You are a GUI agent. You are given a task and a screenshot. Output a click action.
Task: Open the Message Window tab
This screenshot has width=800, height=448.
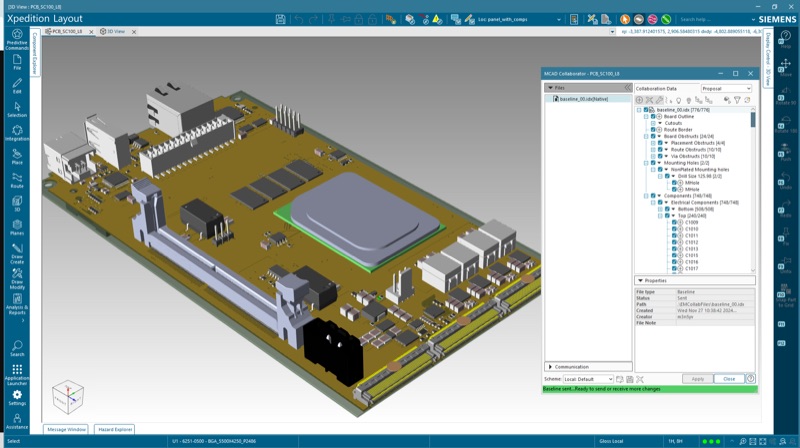66,430
